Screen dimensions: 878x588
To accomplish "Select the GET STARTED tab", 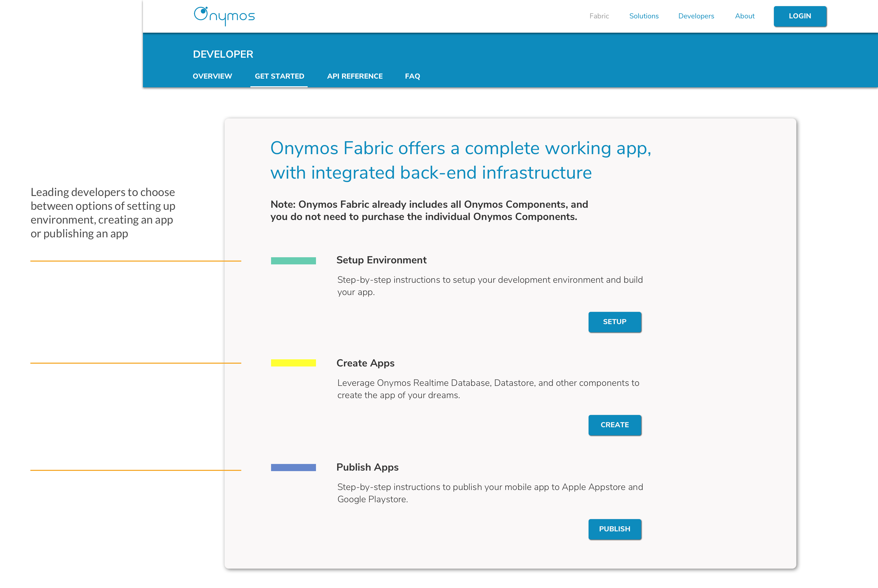I will coord(279,76).
